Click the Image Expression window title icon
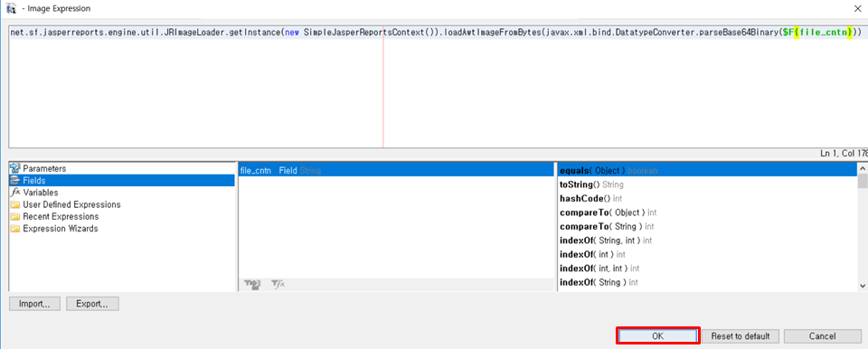868x349 pixels. point(11,9)
